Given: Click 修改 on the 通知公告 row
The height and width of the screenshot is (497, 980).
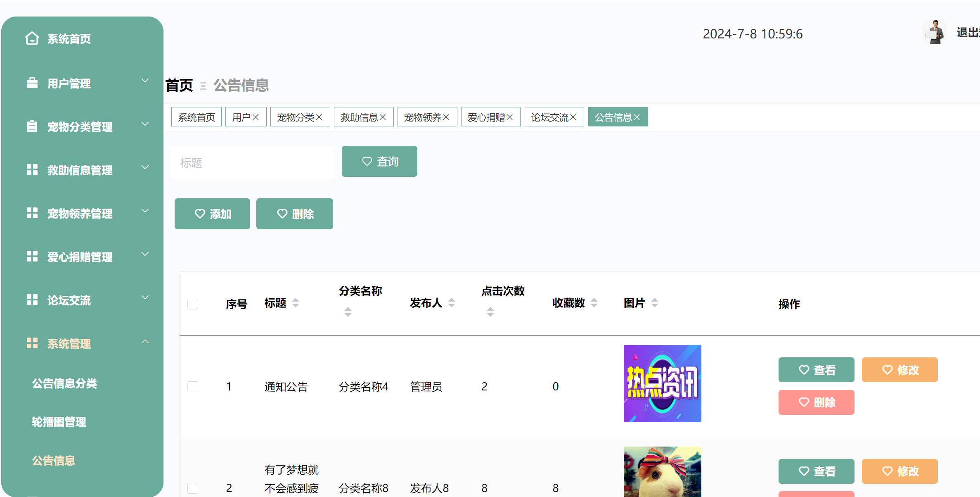Looking at the screenshot, I should point(900,370).
